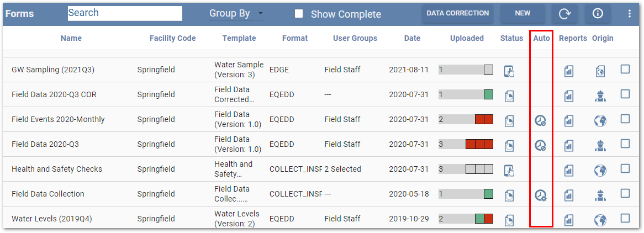The height and width of the screenshot is (233, 644).
Task: Click status icon for Field Events 2020-Monthly
Action: 509,121
